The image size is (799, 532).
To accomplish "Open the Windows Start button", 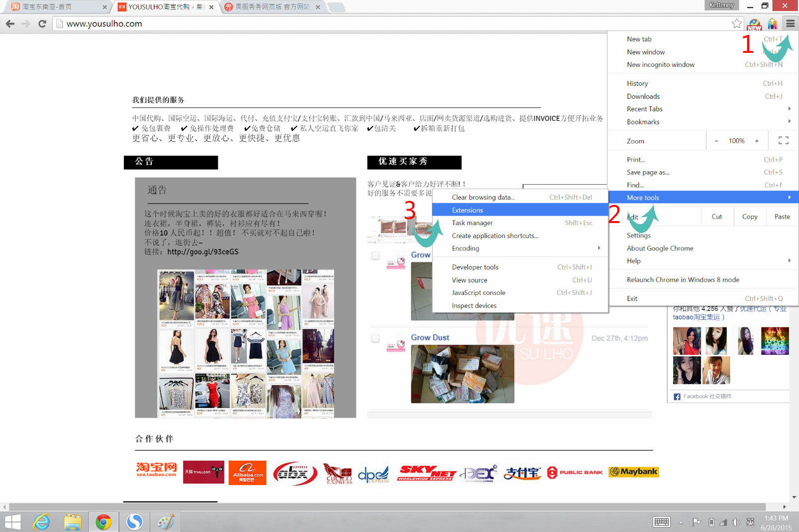I will [12, 522].
